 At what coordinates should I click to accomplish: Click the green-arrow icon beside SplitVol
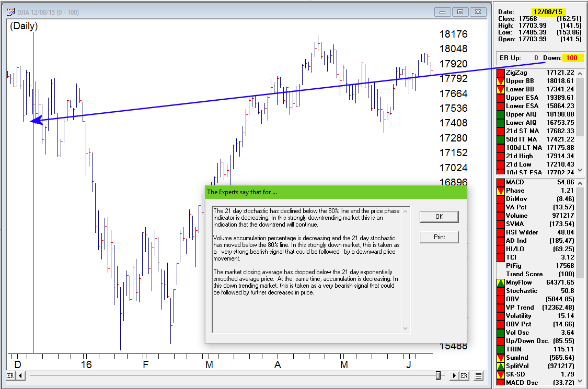(x=500, y=366)
